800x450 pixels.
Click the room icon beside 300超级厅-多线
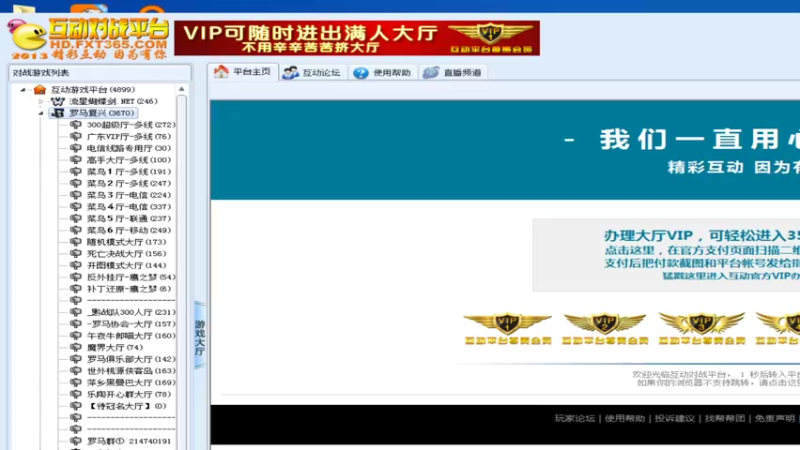pyautogui.click(x=76, y=124)
